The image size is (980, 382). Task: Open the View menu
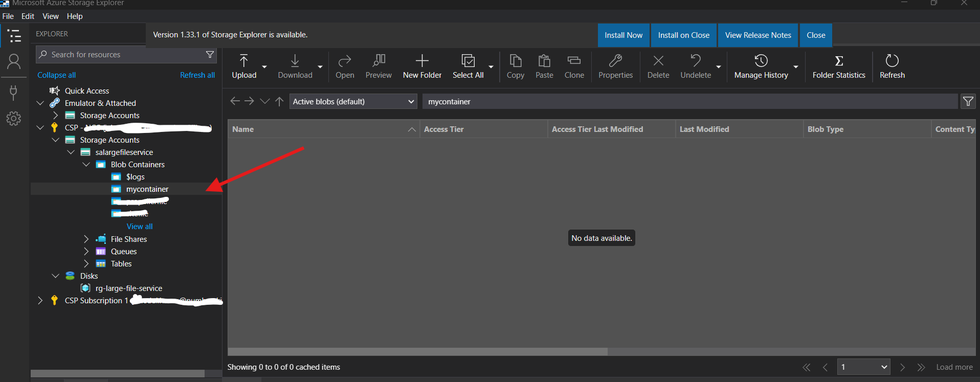point(50,16)
